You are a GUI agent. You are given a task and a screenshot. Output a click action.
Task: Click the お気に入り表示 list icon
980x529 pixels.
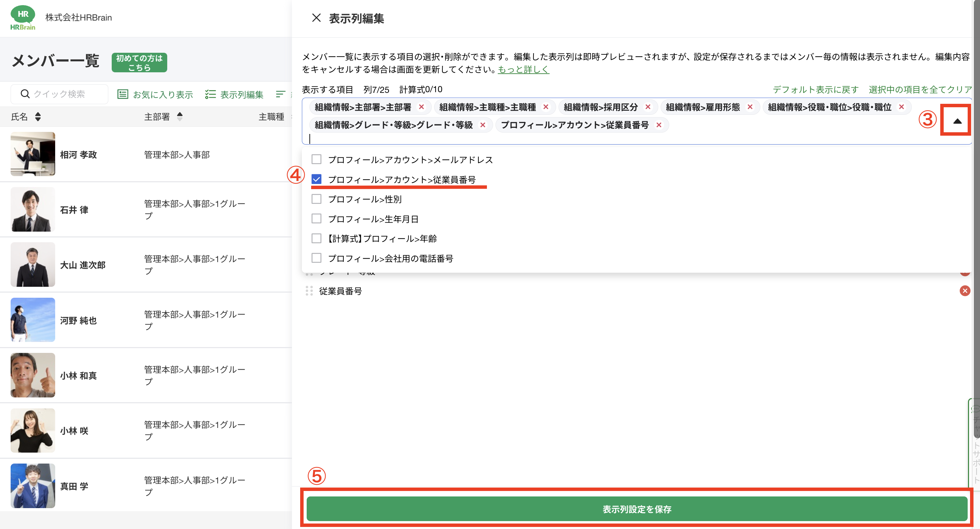coord(123,94)
